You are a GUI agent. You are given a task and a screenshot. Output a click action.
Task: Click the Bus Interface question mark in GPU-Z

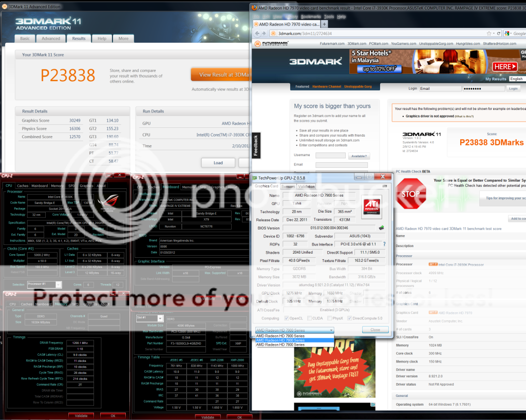pyautogui.click(x=384, y=244)
